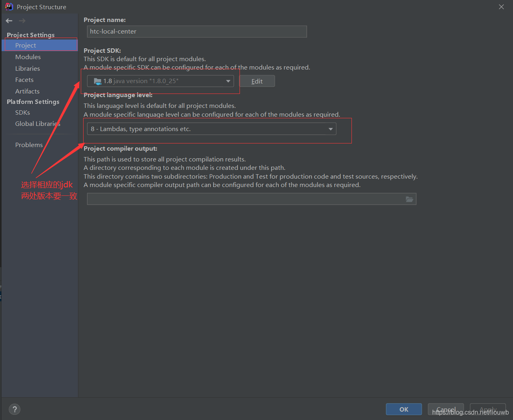Open Problems page
This screenshot has width=513, height=420.
(x=29, y=145)
